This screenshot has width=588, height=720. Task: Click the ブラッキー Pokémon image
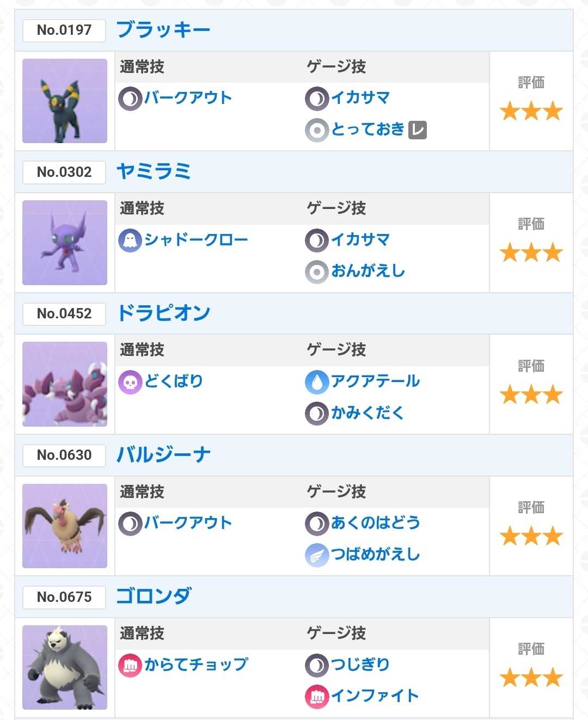pos(65,101)
